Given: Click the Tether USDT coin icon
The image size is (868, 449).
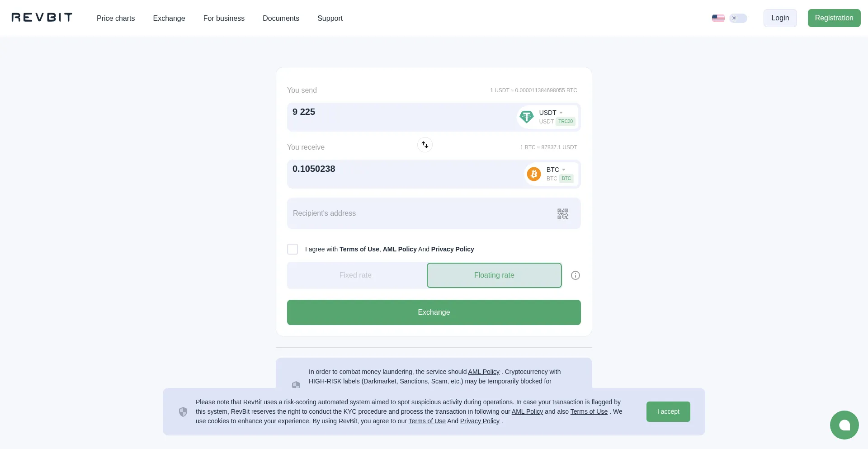Looking at the screenshot, I should point(526,117).
